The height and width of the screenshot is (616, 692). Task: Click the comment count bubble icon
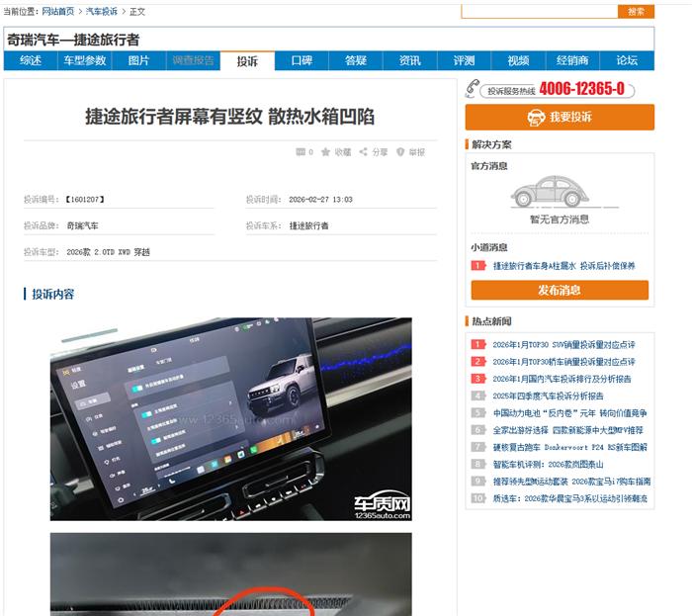[x=301, y=152]
